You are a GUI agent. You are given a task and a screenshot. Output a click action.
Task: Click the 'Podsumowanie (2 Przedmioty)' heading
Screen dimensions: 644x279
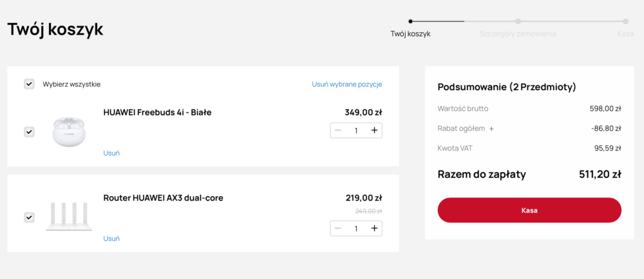pyautogui.click(x=507, y=87)
